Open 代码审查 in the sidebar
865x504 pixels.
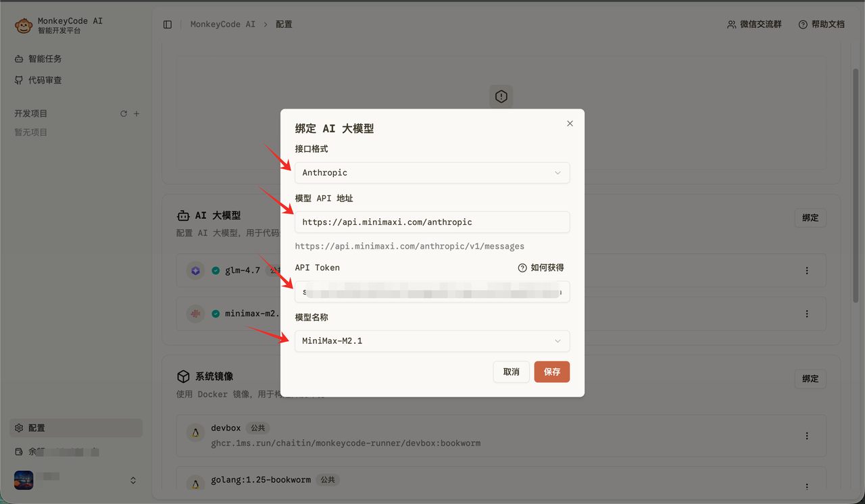coord(45,80)
